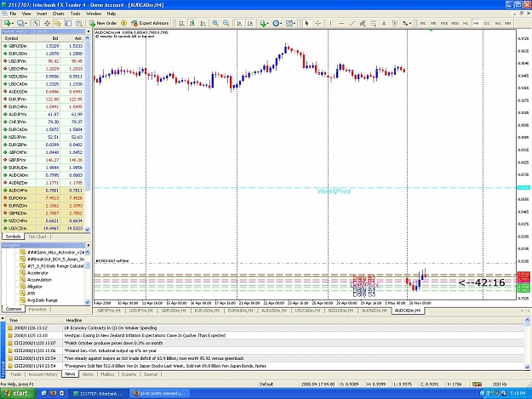
Task: Open the Window menu
Action: tap(94, 14)
